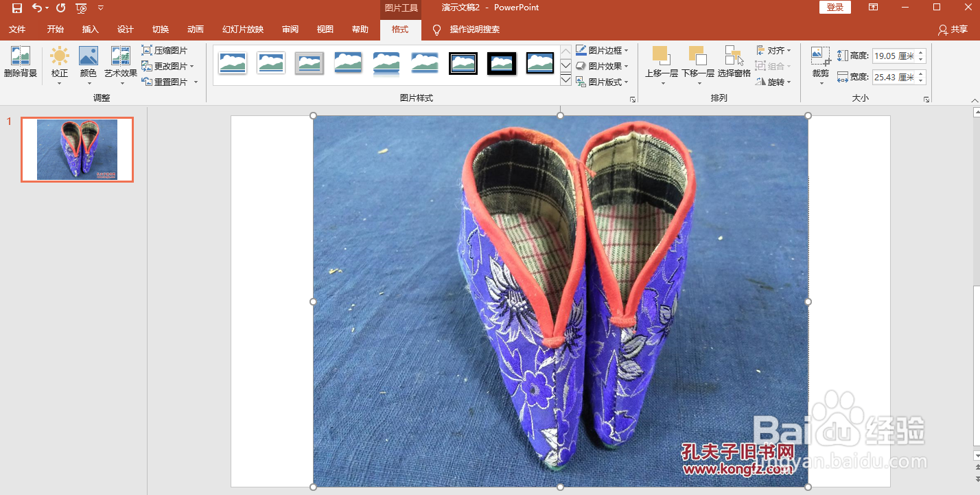The width and height of the screenshot is (980, 495).
Task: Open Rotate (旋转) dropdown
Action: [773, 82]
